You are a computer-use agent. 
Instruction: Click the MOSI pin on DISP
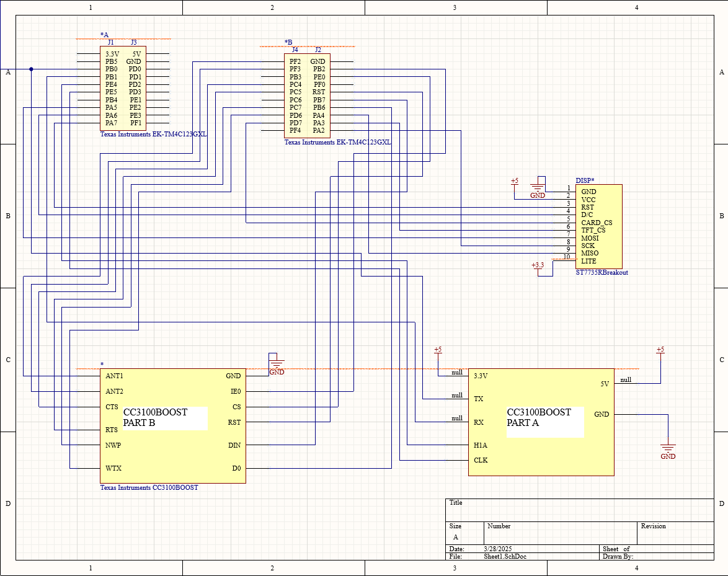tap(590, 238)
